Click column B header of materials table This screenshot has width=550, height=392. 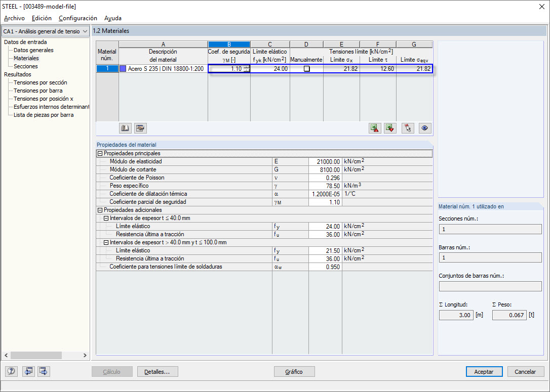pos(229,44)
